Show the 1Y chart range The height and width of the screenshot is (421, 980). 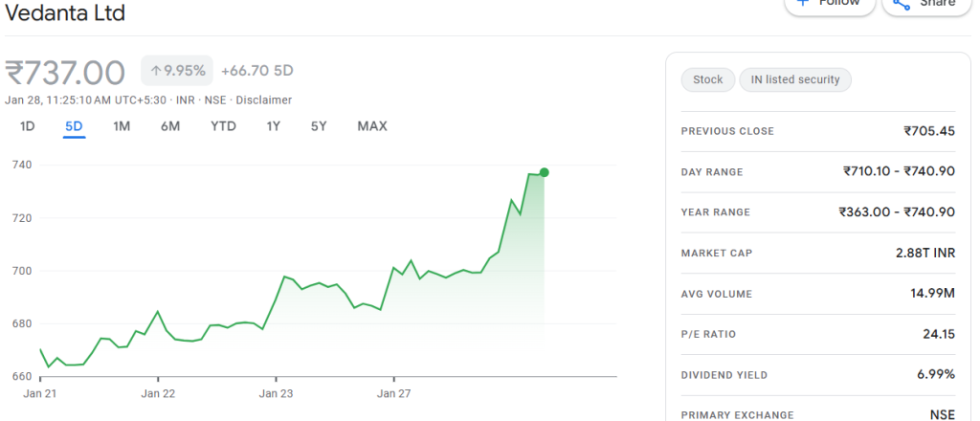[273, 127]
